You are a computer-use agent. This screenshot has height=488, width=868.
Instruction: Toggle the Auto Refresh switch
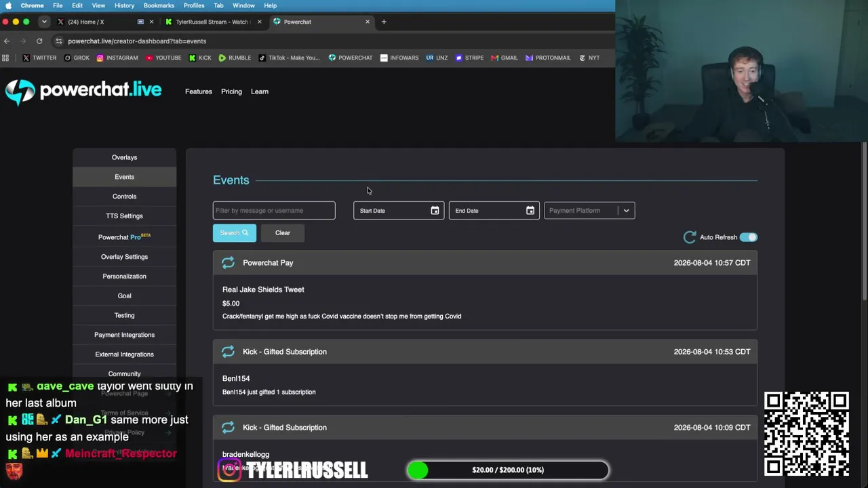748,237
